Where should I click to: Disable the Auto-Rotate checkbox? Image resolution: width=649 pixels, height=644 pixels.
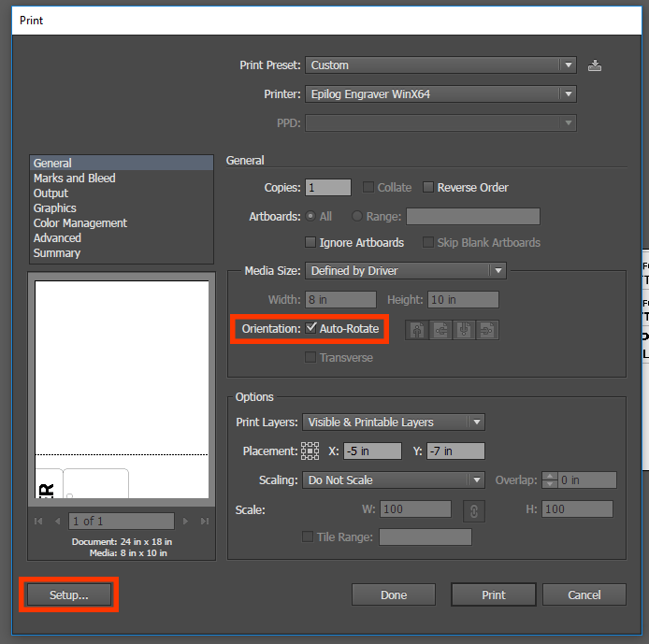pyautogui.click(x=312, y=329)
